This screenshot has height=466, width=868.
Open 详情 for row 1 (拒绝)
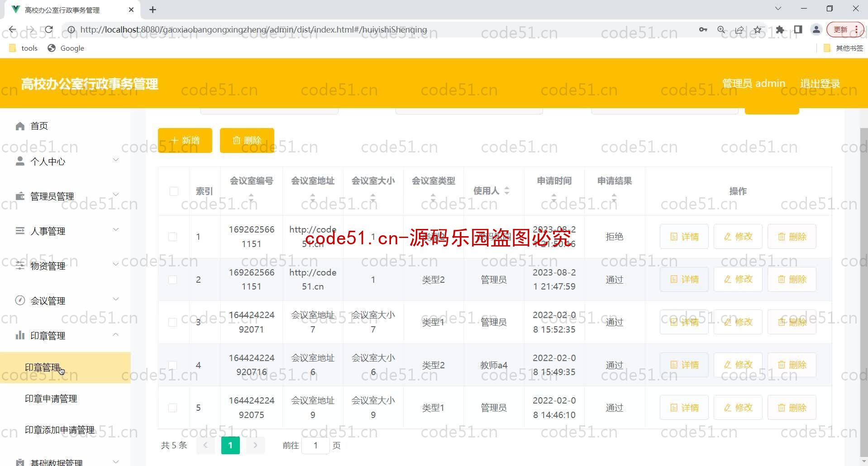click(x=684, y=237)
